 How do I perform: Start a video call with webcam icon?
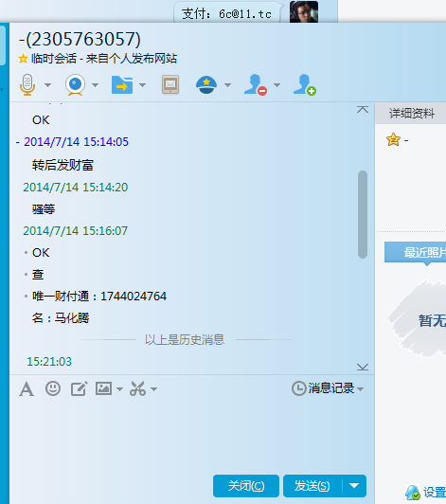(75, 84)
